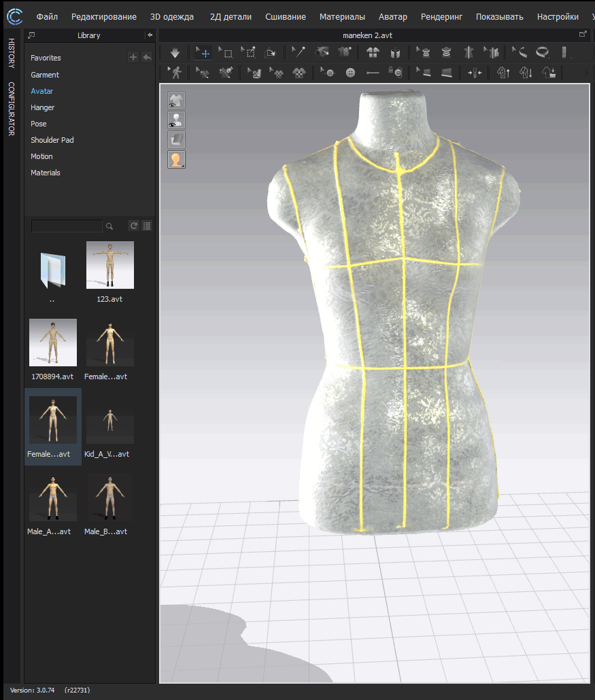Select the four-hole button tool icon

click(350, 72)
